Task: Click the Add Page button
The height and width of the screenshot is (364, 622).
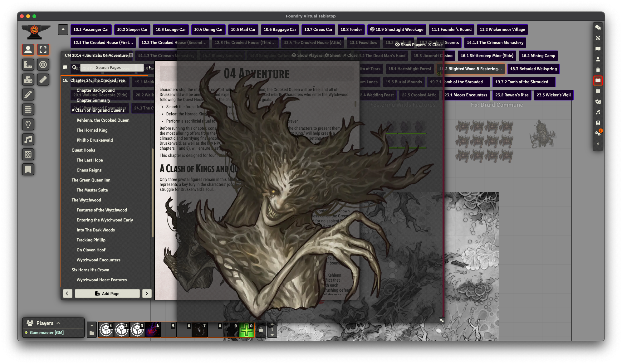Action: (107, 294)
